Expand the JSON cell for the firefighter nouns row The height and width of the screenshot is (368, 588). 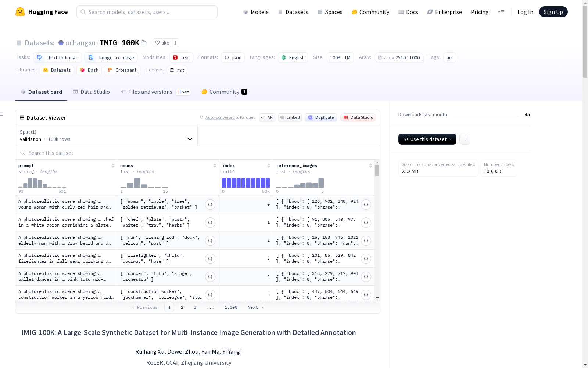point(210,259)
